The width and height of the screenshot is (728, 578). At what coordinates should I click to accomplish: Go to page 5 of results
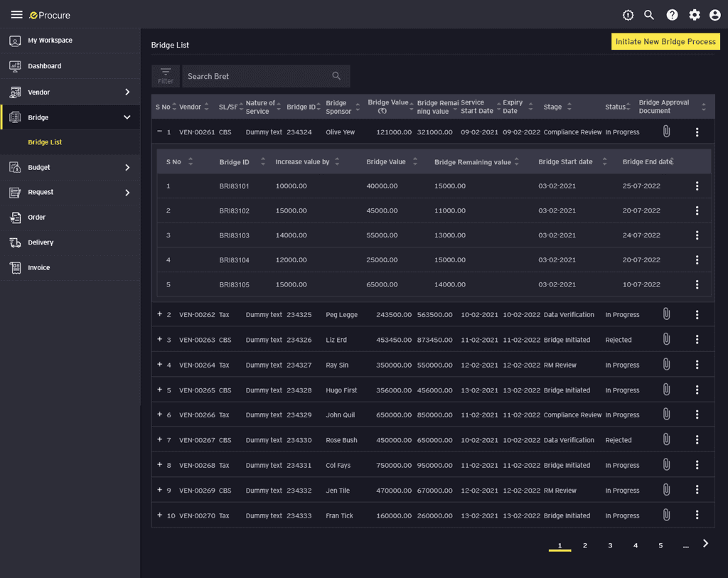point(660,545)
